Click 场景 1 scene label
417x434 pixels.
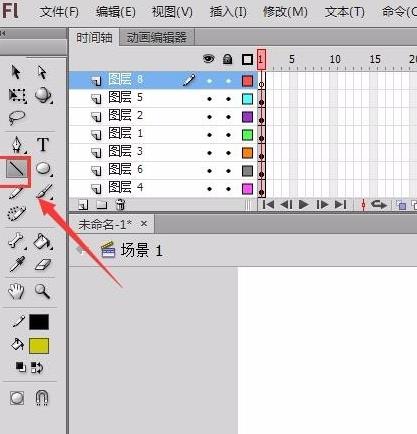pos(142,250)
